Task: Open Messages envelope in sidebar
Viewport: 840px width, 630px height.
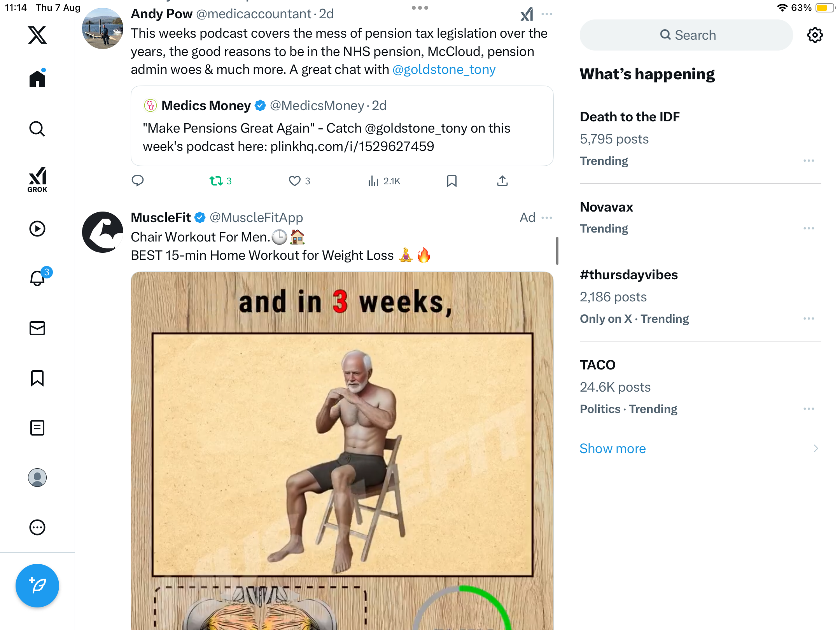Action: 37,328
